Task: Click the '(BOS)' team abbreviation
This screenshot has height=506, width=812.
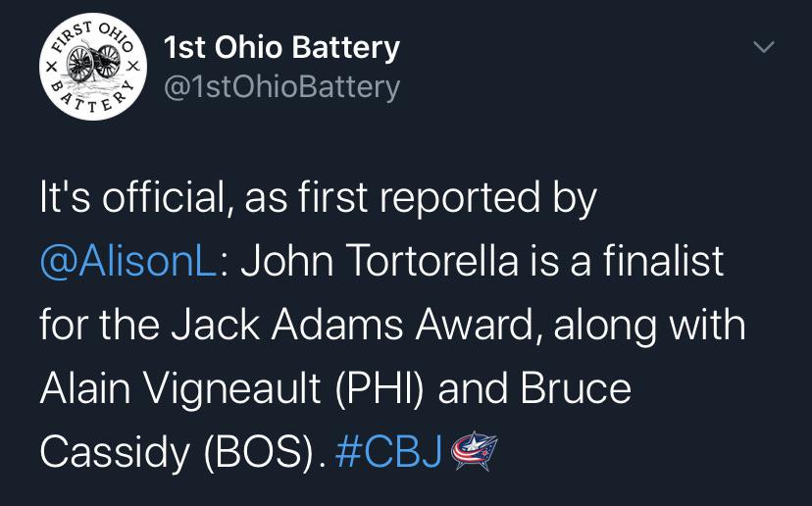Action: tap(260, 452)
